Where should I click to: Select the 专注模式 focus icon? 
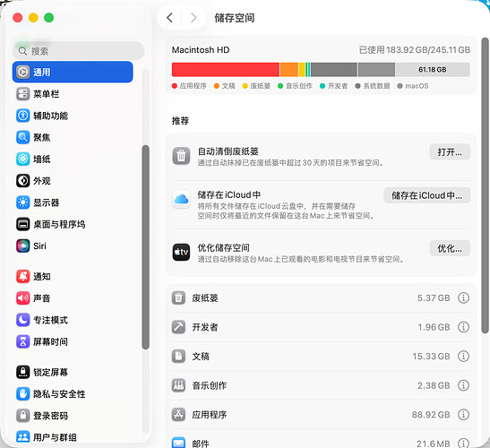(x=22, y=320)
